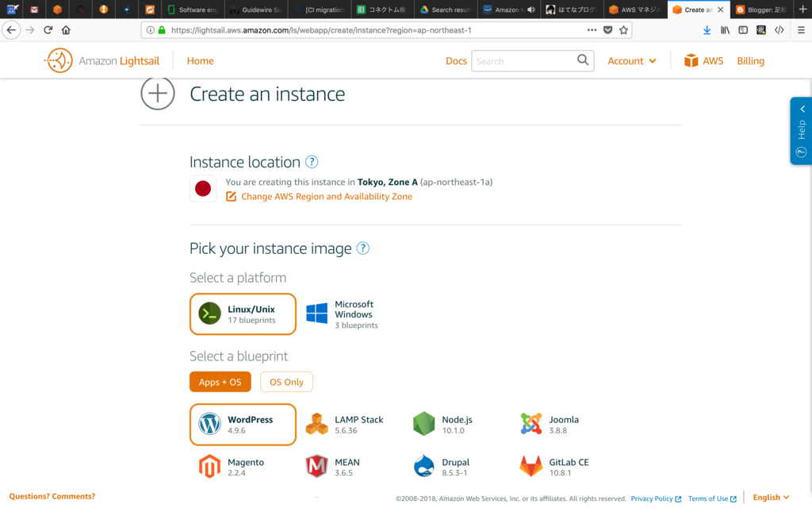Image resolution: width=812 pixels, height=508 pixels.
Task: Show help for Pick your instance image
Action: [363, 248]
